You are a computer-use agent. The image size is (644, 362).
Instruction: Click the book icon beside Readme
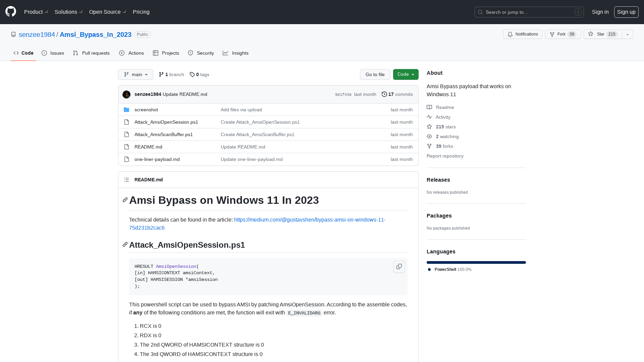(429, 107)
